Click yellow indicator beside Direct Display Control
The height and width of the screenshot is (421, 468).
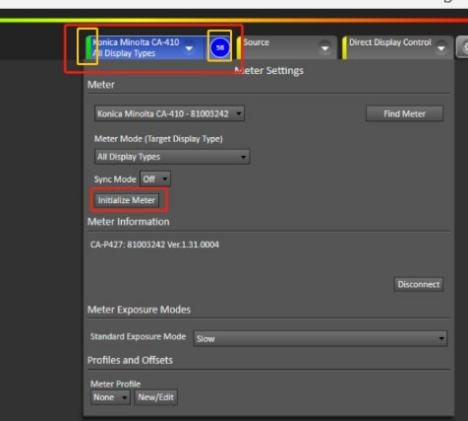click(x=344, y=48)
